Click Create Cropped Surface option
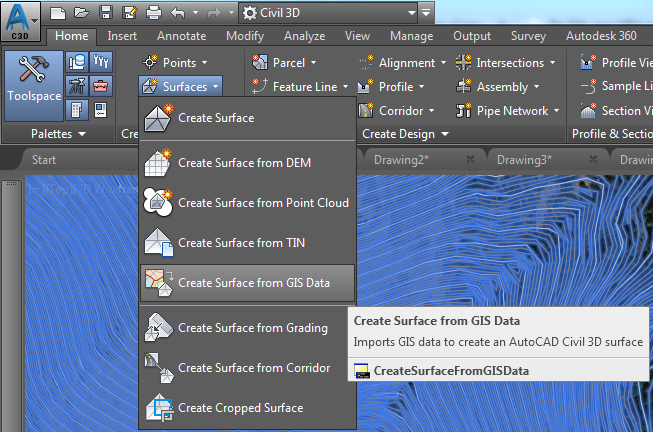Screen dimensions: 653x432 point(240,408)
